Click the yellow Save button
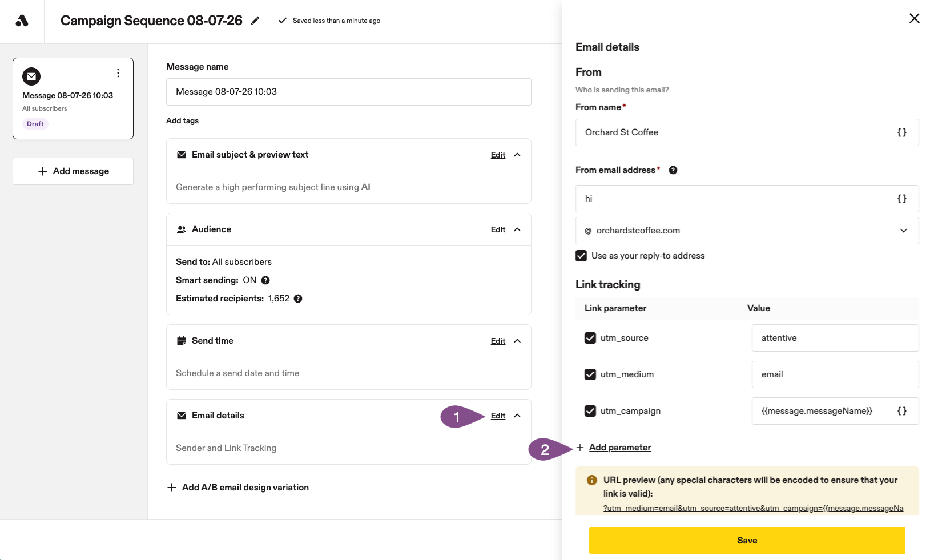This screenshot has height=560, width=926. click(747, 541)
